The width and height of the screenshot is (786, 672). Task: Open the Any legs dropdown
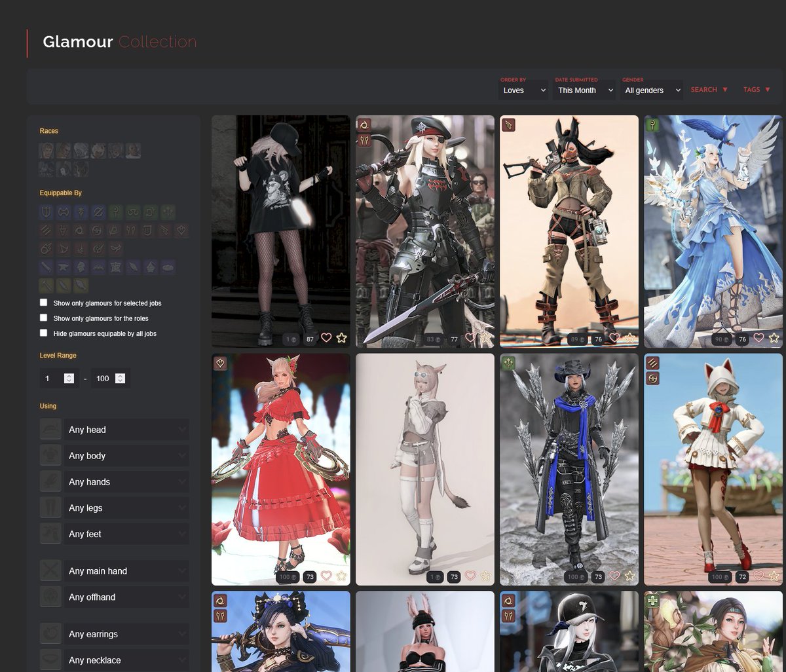(127, 508)
